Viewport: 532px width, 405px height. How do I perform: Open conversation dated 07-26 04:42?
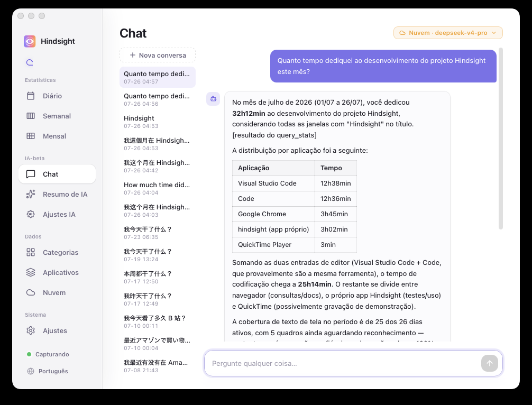158,166
